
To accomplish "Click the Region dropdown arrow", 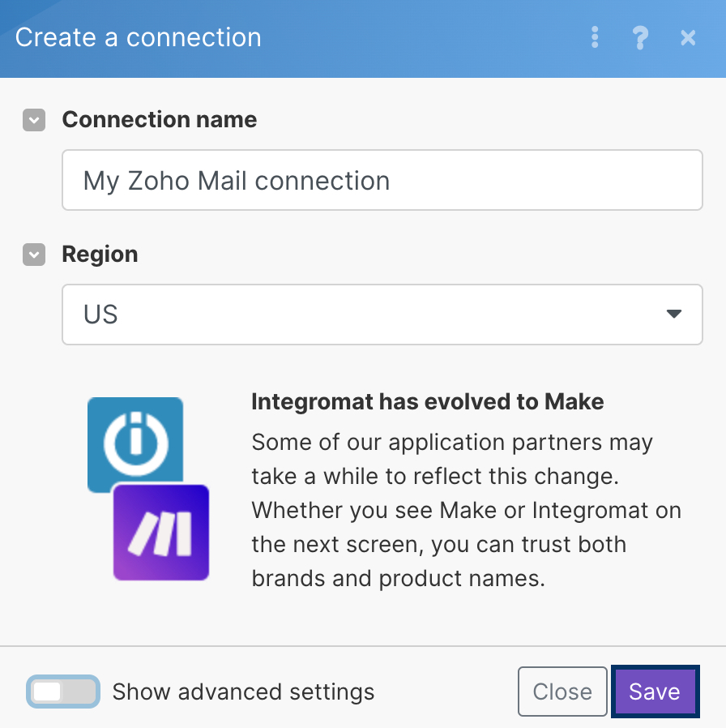I will (x=673, y=315).
